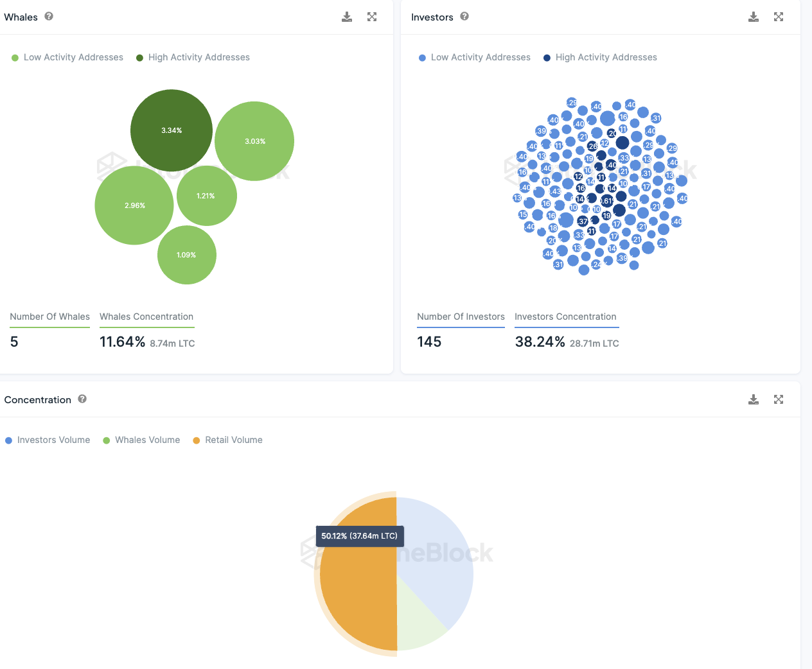The image size is (812, 669).
Task: Expand the Whales chart to fullscreen
Action: [372, 17]
